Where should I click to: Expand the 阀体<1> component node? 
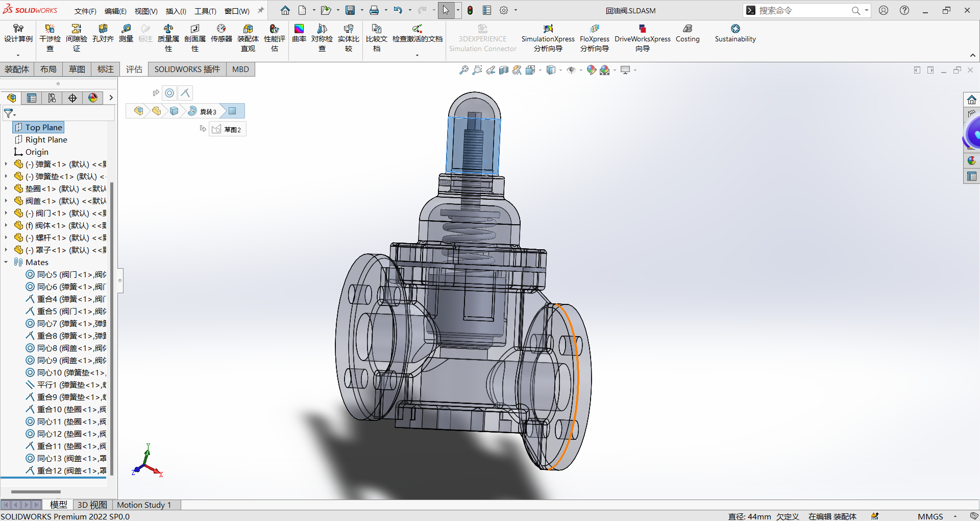click(6, 225)
